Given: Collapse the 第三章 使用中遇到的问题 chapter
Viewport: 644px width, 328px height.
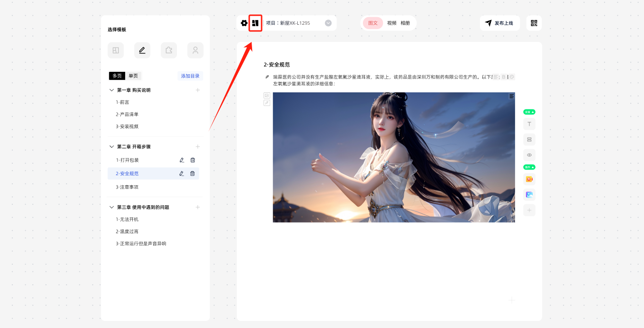Looking at the screenshot, I should click(x=112, y=207).
